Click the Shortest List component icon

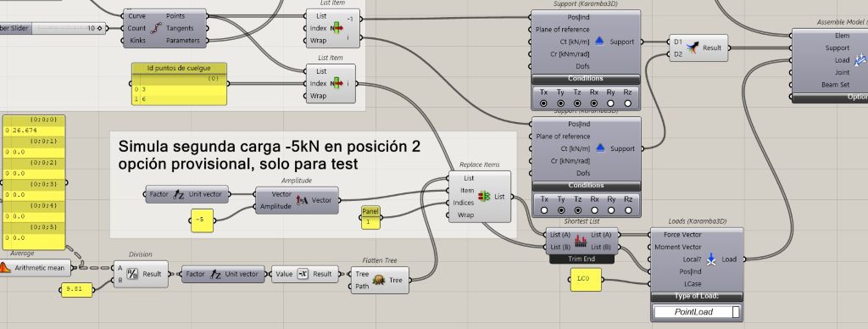click(581, 241)
